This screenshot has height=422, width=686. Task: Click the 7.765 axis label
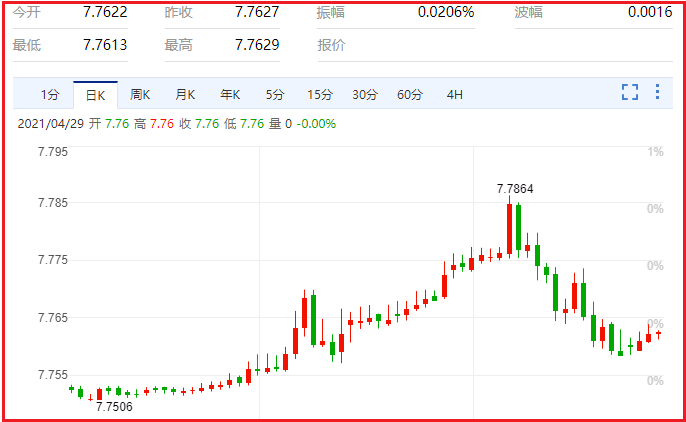click(x=52, y=317)
